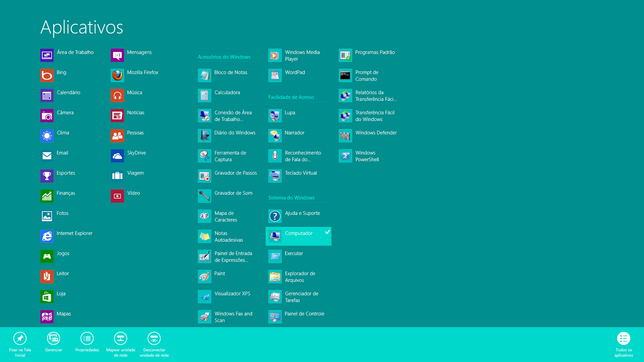Screen dimensions: 644x362
Task: Click Fixar na Tela Inicial button
Action: tap(20, 344)
